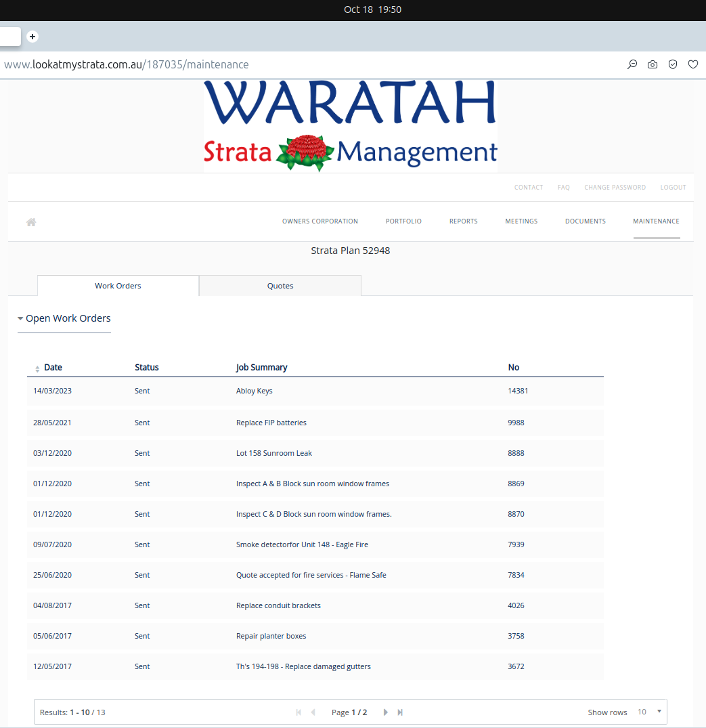Click work order number 7939

click(x=516, y=544)
